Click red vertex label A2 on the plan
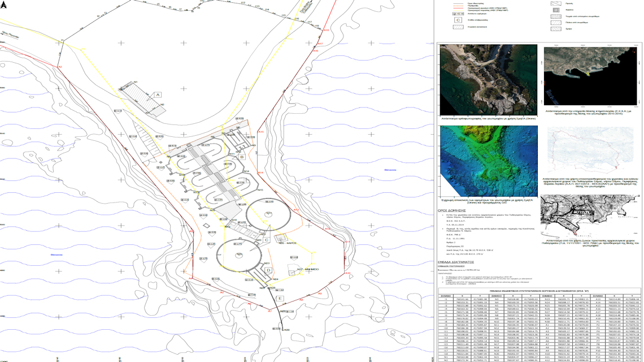The height and width of the screenshot is (362, 644). 59,67
